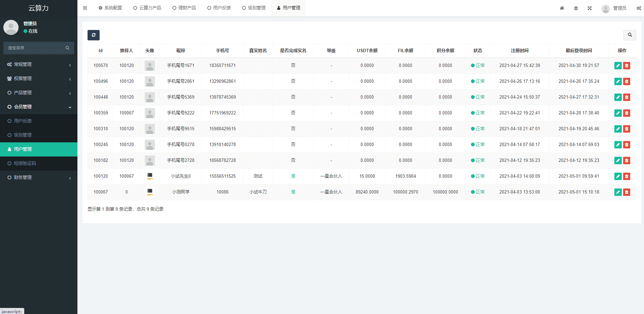Expand the 常规管理 sidebar menu

(x=39, y=65)
